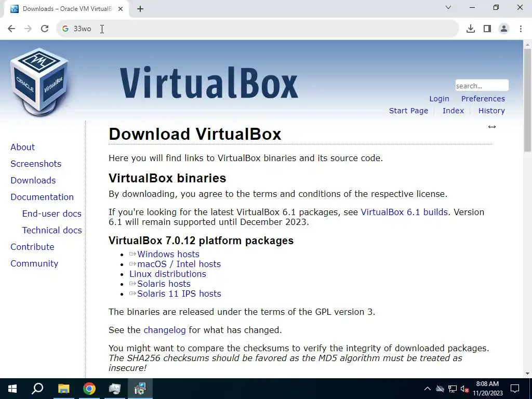Click the scrollbar down arrow
The width and height of the screenshot is (532, 399).
[x=527, y=374]
